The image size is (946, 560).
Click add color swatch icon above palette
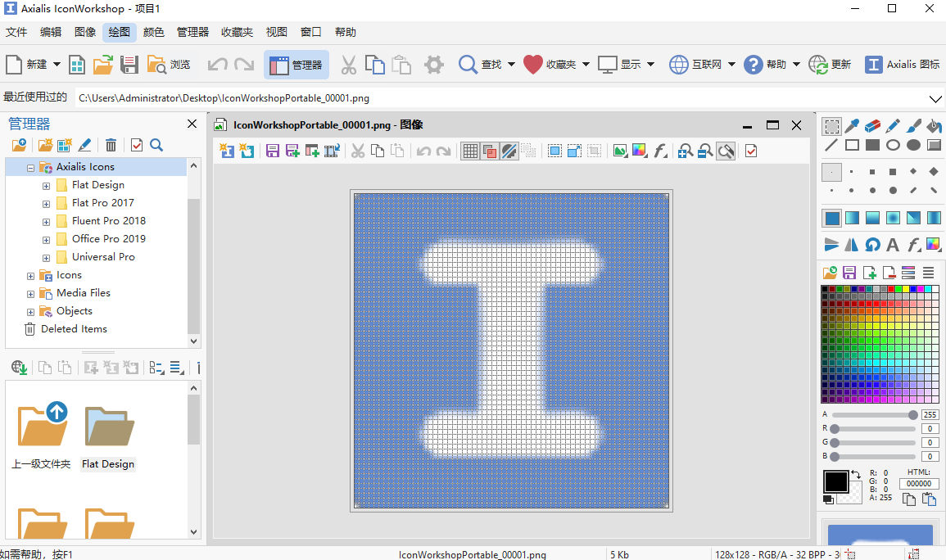coord(869,273)
